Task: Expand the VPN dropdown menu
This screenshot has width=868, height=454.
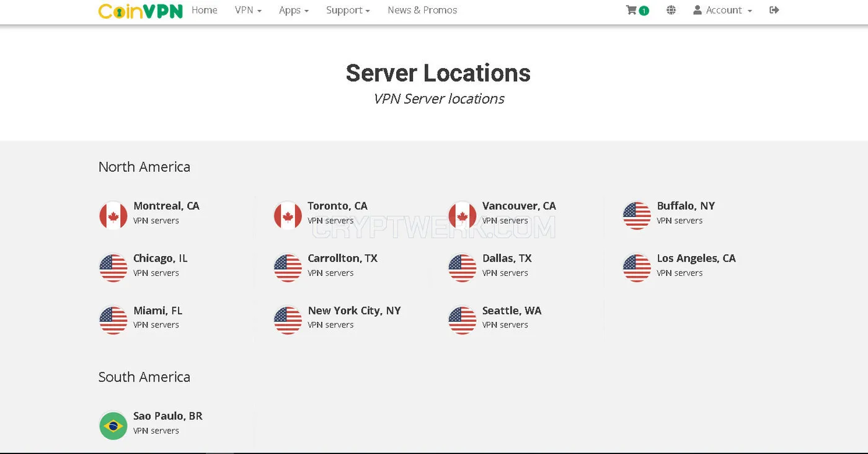Action: pos(248,10)
